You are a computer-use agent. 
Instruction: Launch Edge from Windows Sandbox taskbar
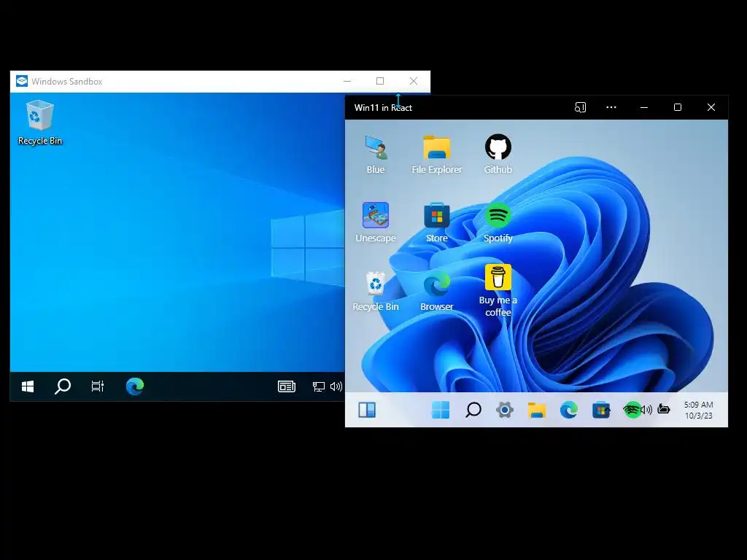click(135, 386)
